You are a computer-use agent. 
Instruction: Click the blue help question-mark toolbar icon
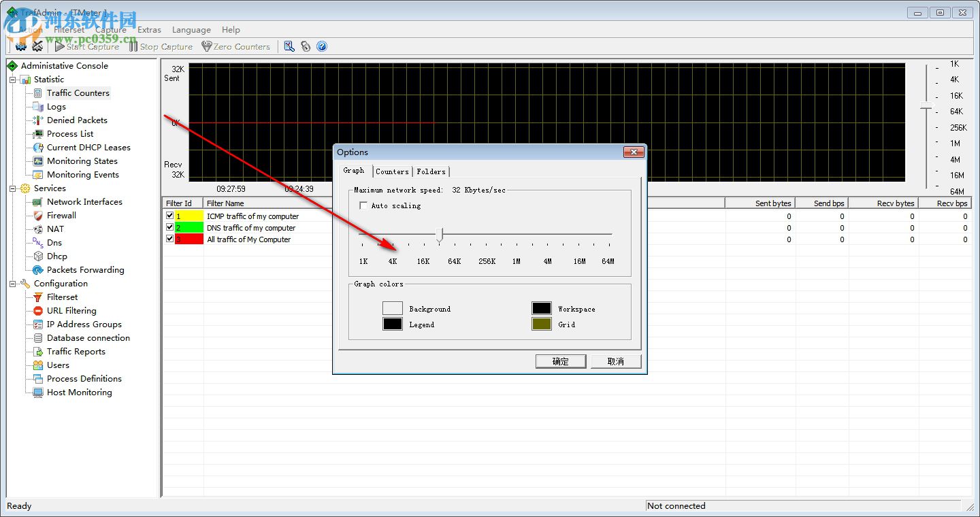point(322,46)
